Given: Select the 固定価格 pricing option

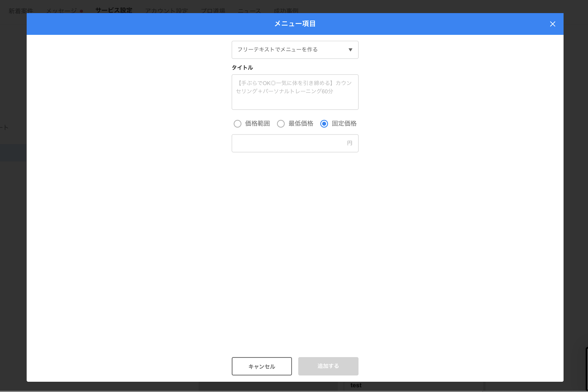Looking at the screenshot, I should pos(324,124).
